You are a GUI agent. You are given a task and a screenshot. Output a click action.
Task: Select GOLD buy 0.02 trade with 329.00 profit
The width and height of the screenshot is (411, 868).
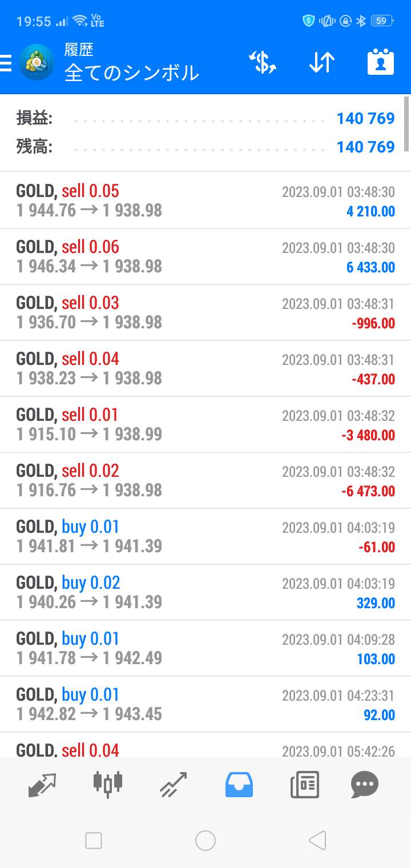pos(205,593)
